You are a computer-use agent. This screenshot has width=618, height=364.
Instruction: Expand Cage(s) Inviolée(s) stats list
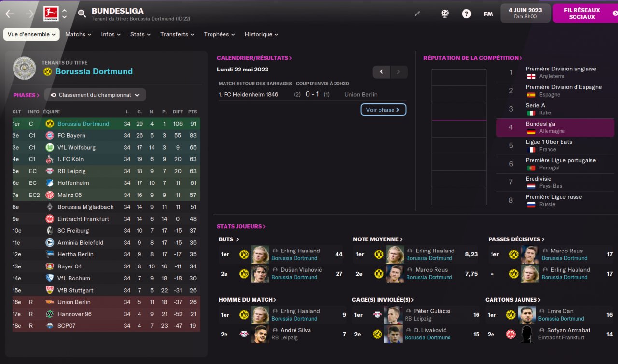[x=383, y=300]
